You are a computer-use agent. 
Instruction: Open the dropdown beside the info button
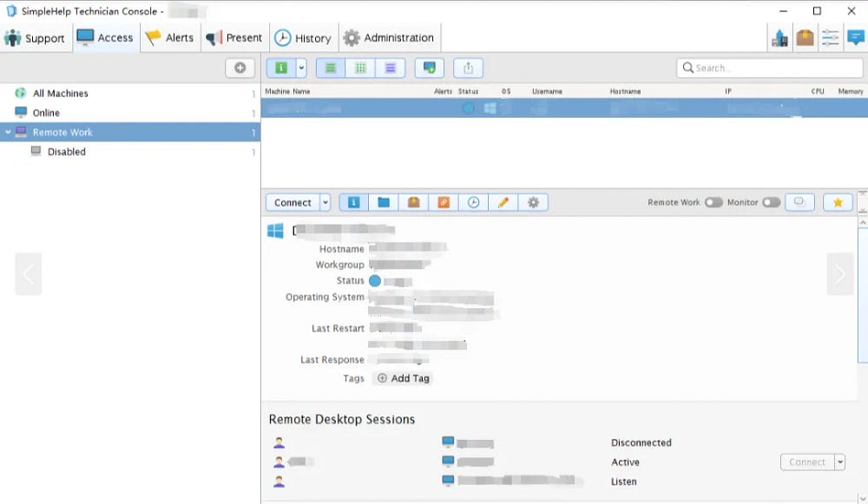[x=301, y=68]
